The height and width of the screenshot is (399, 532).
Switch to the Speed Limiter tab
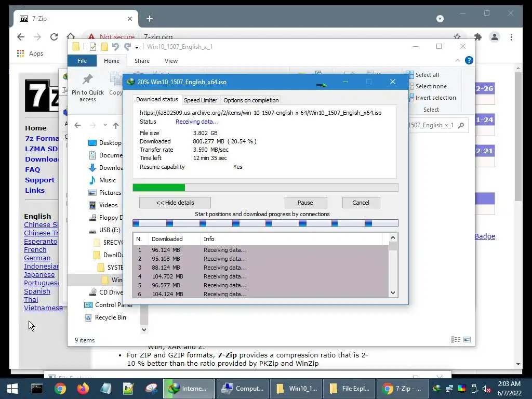(201, 100)
